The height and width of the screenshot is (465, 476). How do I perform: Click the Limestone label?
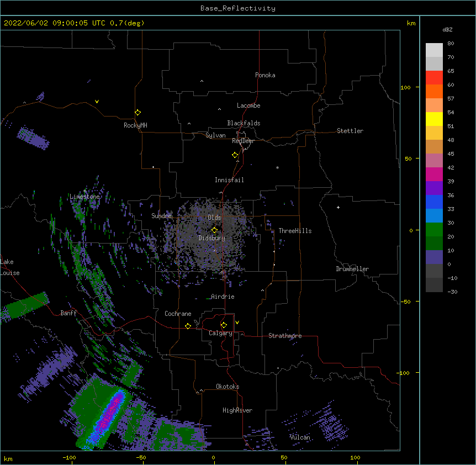coord(84,197)
